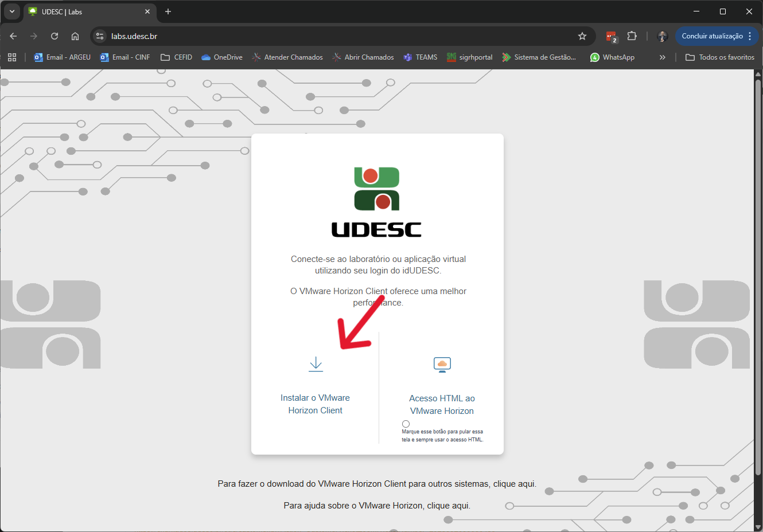Screen dimensions: 763x532
Task: Switch to the UDESC | Labs tab
Action: 86,11
